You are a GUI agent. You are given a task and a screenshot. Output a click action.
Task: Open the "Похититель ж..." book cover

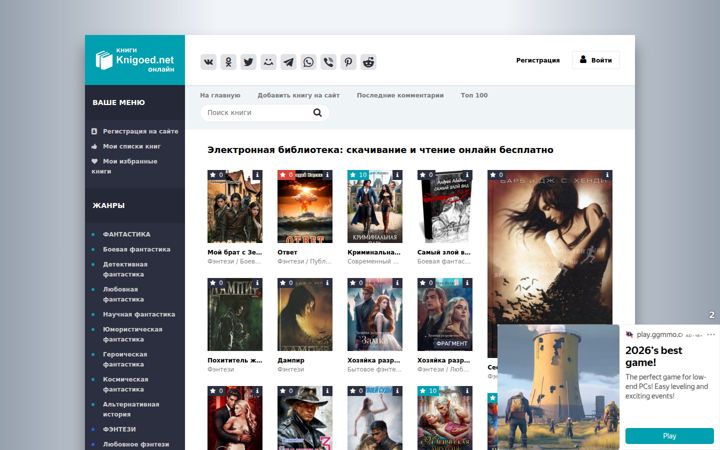pos(235,315)
